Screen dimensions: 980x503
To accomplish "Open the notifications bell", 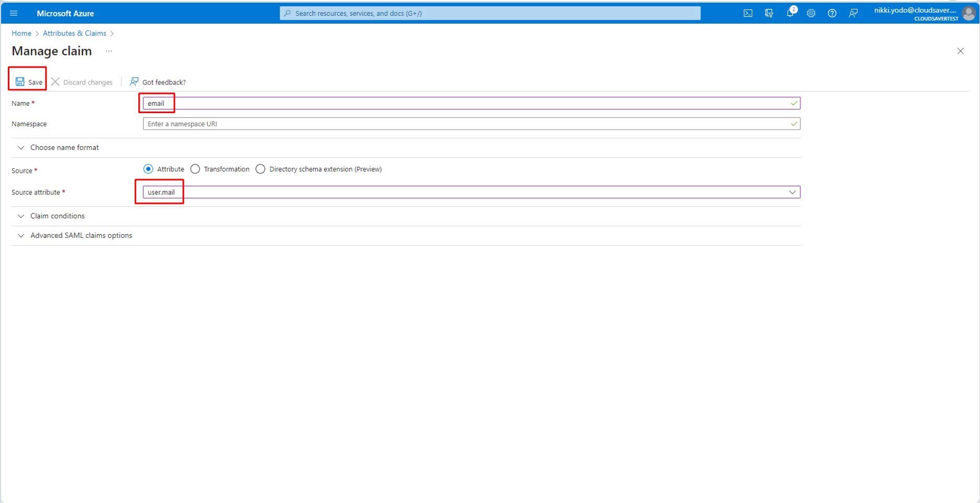I will coord(790,13).
